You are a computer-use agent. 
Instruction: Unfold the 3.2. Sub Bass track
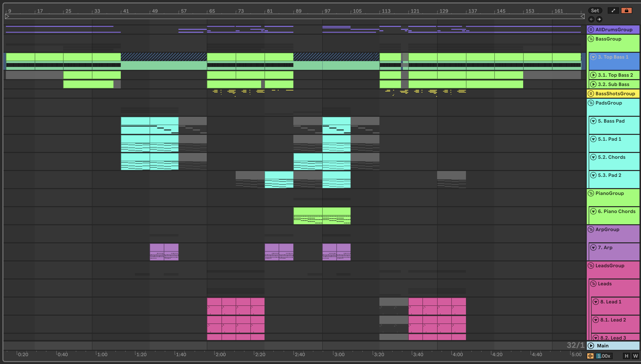click(x=593, y=84)
